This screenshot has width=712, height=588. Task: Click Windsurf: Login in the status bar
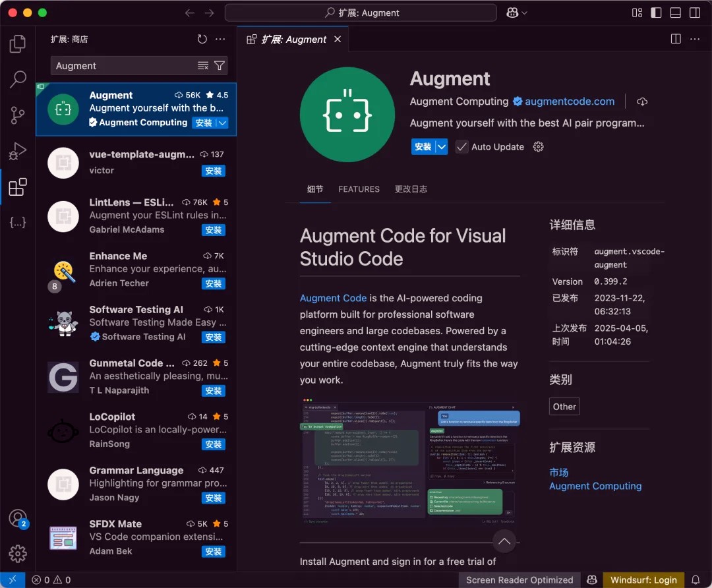[x=643, y=580]
